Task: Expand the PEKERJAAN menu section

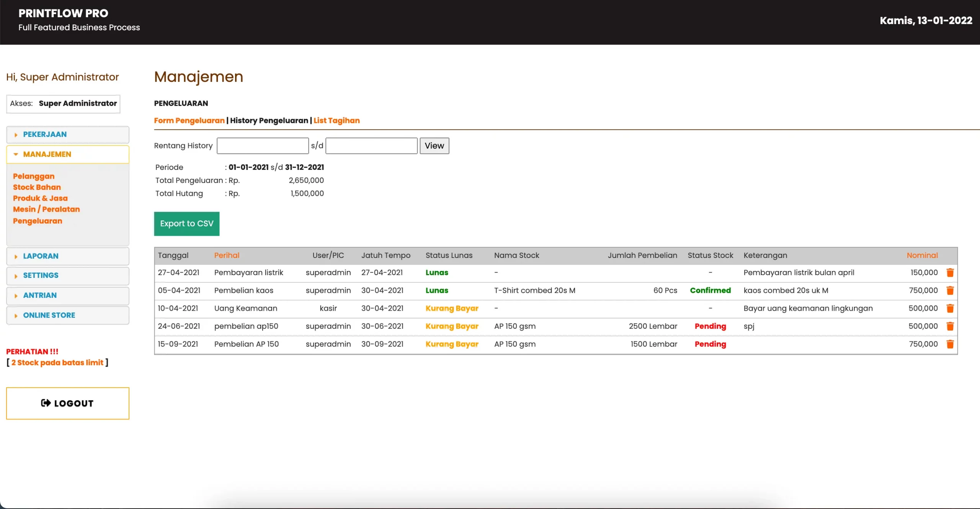Action: pyautogui.click(x=68, y=134)
